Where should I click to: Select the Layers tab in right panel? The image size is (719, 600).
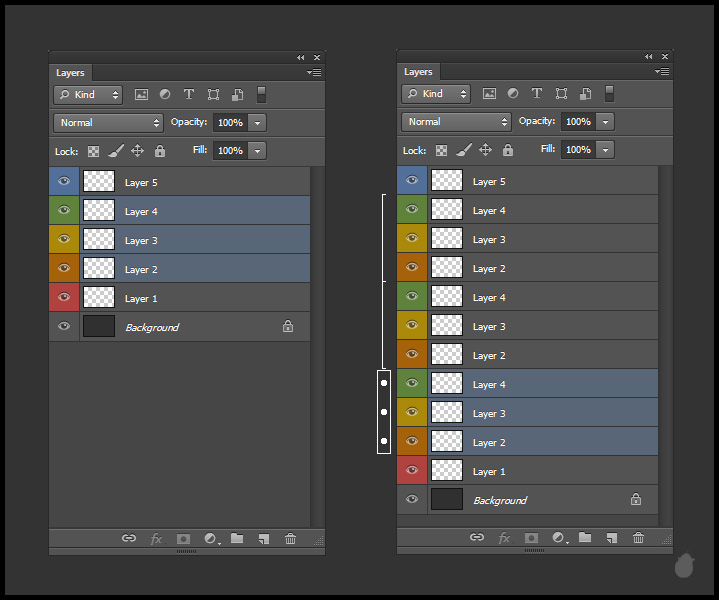(x=418, y=72)
